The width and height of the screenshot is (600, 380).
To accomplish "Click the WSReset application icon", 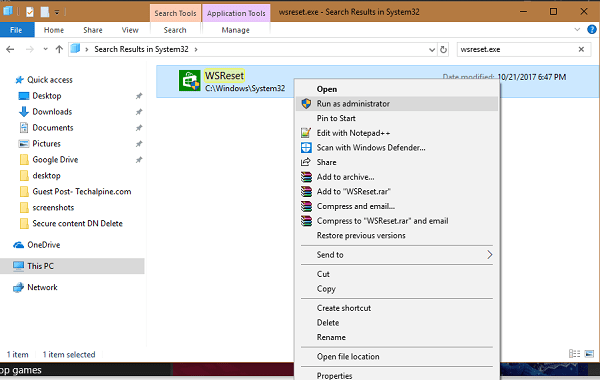I will [189, 81].
